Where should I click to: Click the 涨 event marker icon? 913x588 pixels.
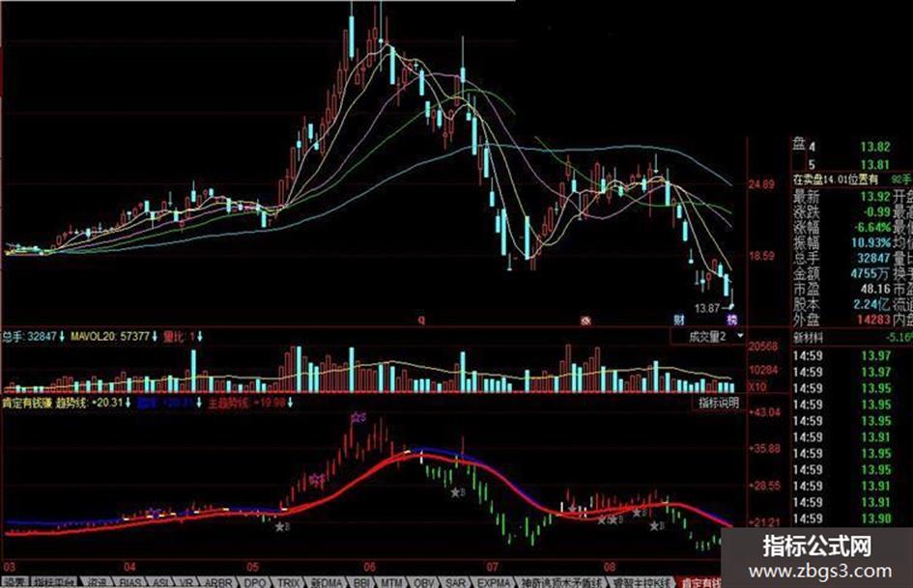(x=586, y=321)
